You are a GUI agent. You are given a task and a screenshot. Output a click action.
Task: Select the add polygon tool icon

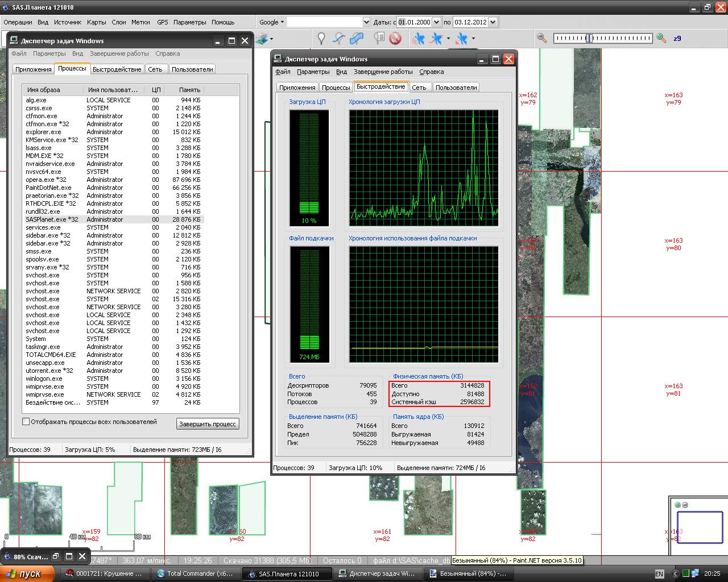coord(357,39)
